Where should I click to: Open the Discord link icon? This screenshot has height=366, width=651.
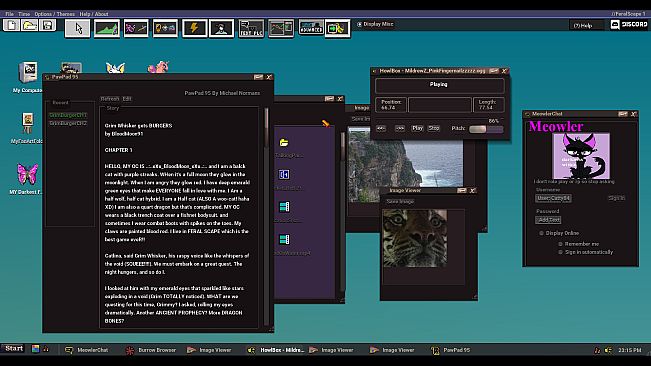pos(629,24)
